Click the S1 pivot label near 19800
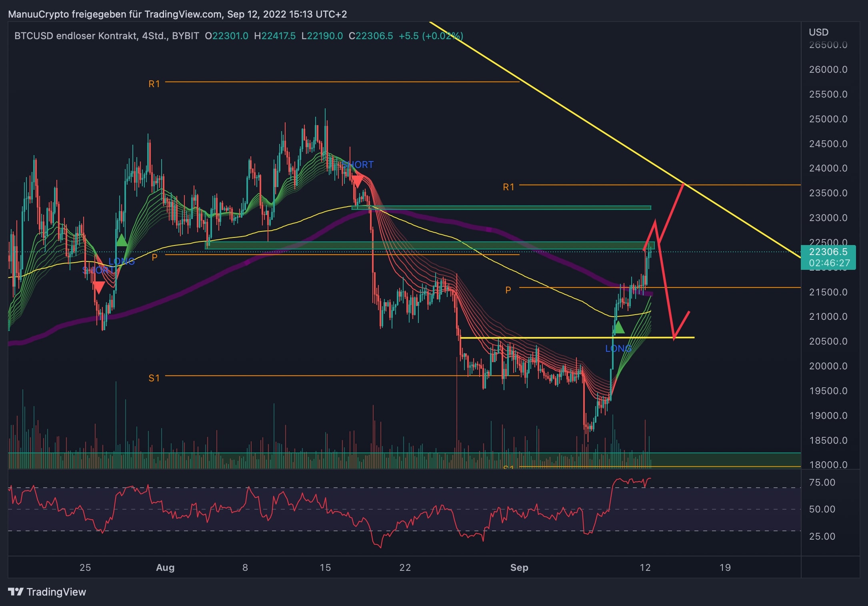The image size is (868, 606). tap(154, 378)
